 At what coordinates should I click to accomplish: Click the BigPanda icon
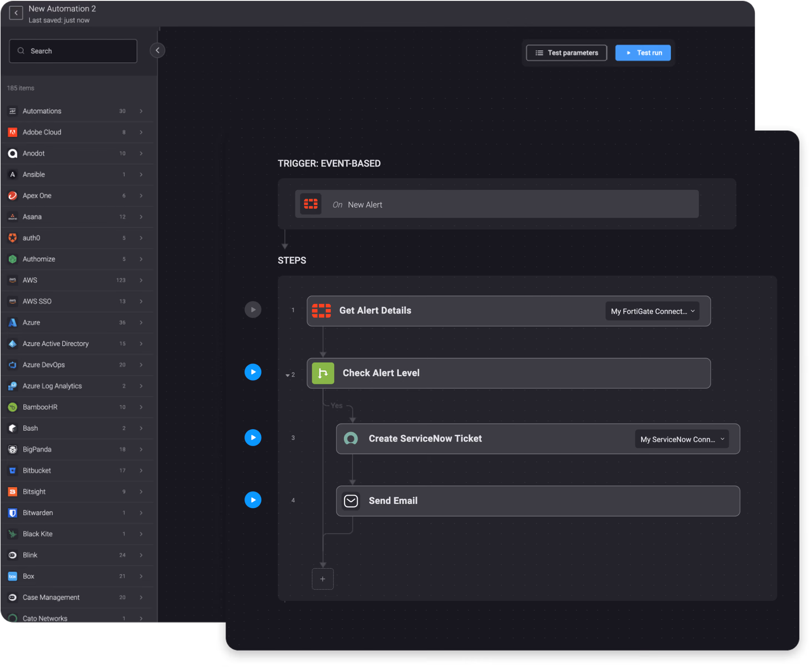click(x=13, y=449)
